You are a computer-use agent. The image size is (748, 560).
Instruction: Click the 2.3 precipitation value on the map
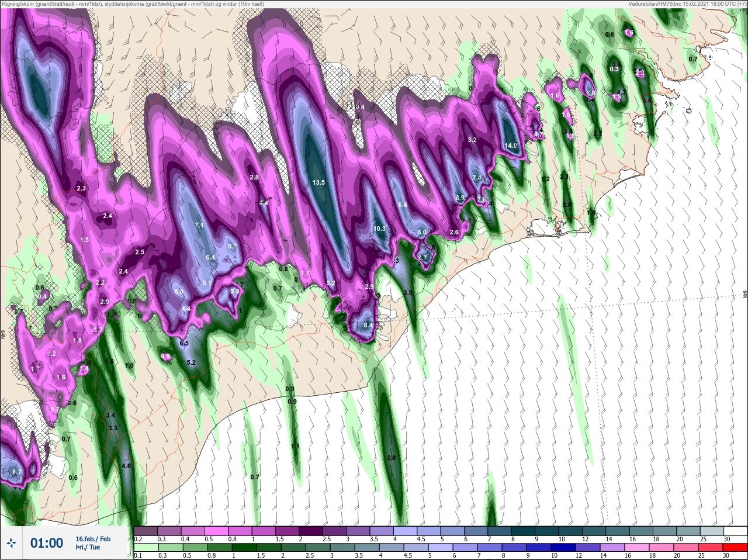point(81,188)
